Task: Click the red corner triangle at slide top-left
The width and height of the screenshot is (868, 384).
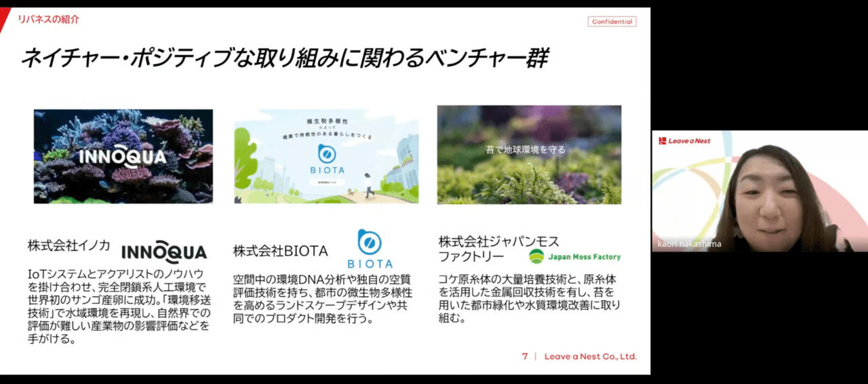Action: click(5, 18)
